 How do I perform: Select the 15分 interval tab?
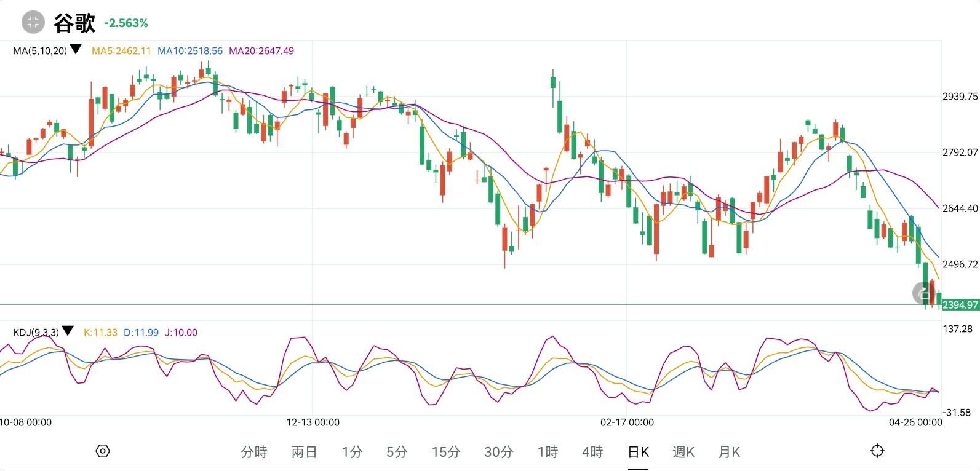tap(446, 453)
